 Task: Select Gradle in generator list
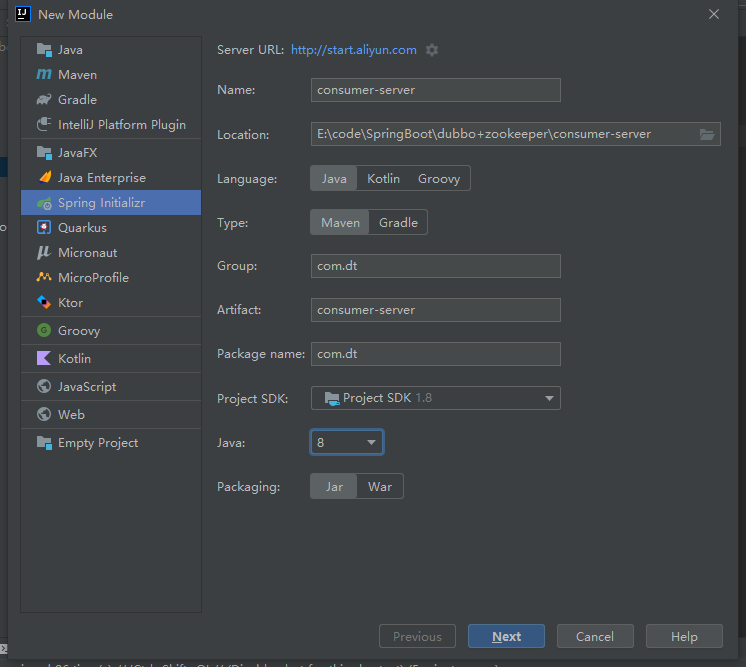point(111,99)
